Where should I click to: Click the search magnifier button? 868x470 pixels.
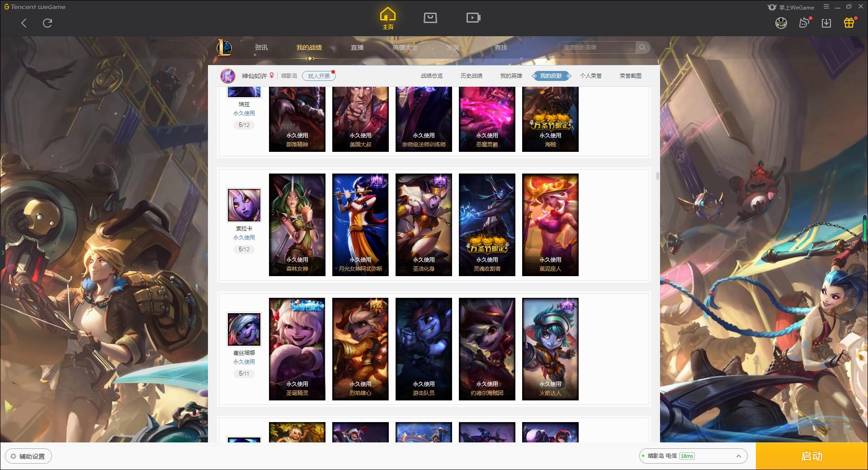pos(642,47)
